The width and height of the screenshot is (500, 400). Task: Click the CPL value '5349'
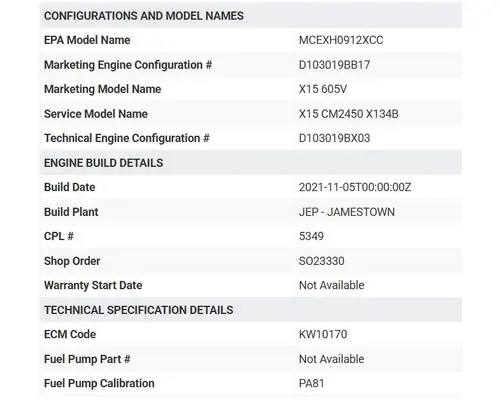311,236
